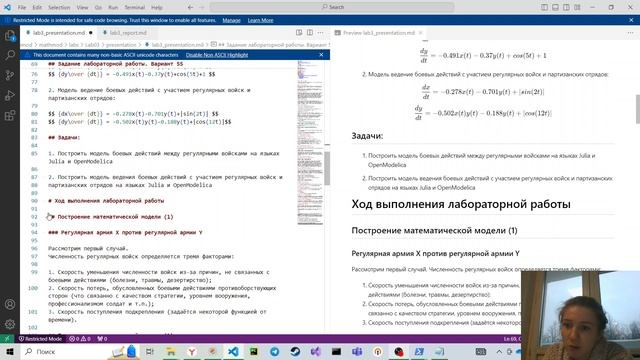The width and height of the screenshot is (640, 360).
Task: Open the Search view in activity bar
Action: pyautogui.click(x=10, y=55)
